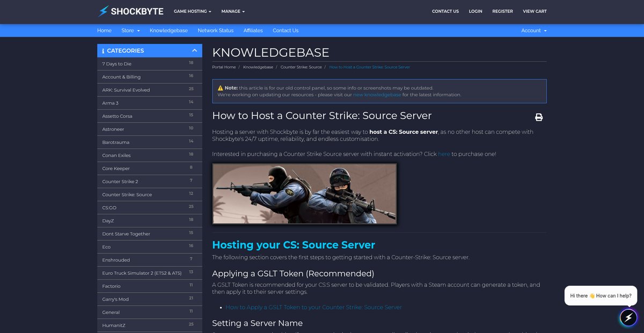Select CS:GO category
This screenshot has height=333, width=644.
coord(150,207)
